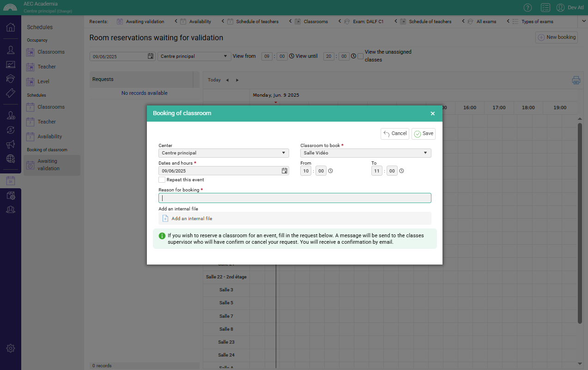This screenshot has width=588, height=370.
Task: Click the graduation cap icon in the sidebar
Action: tap(11, 79)
